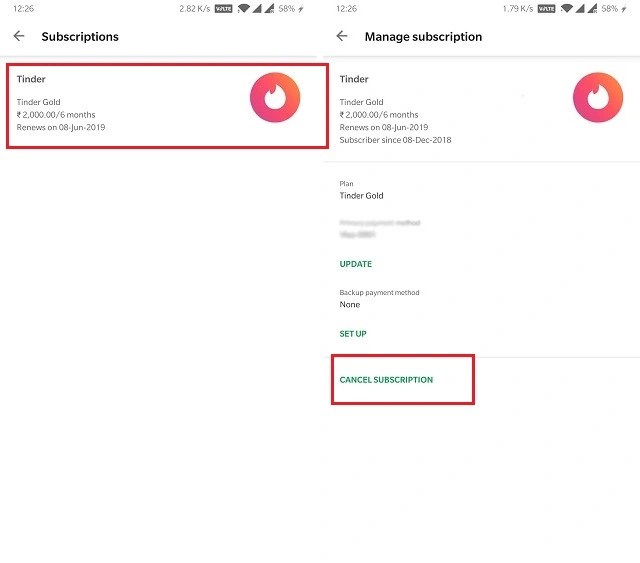Tap UPDATE for the primary payment method
This screenshot has height=563, width=640.
point(356,264)
